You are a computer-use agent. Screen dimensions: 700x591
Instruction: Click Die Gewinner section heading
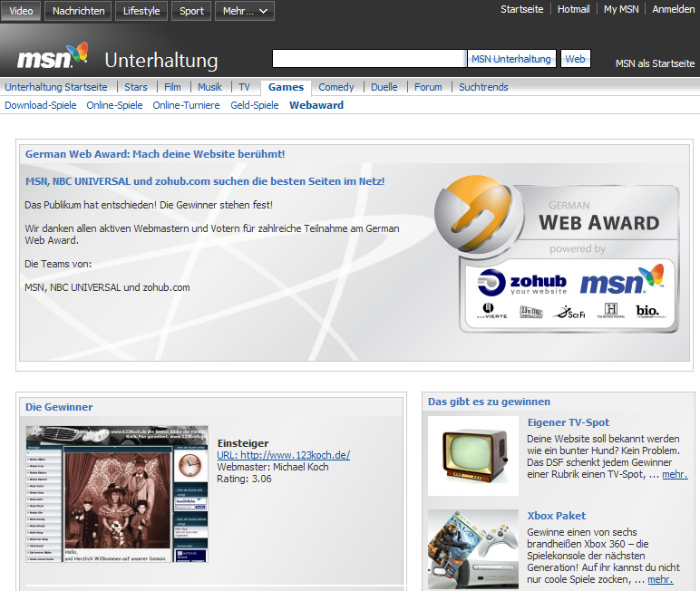59,407
